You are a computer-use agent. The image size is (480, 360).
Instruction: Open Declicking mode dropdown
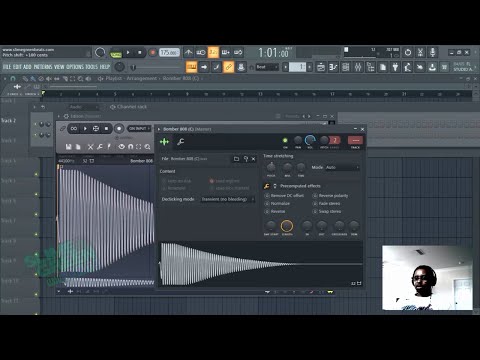228,199
